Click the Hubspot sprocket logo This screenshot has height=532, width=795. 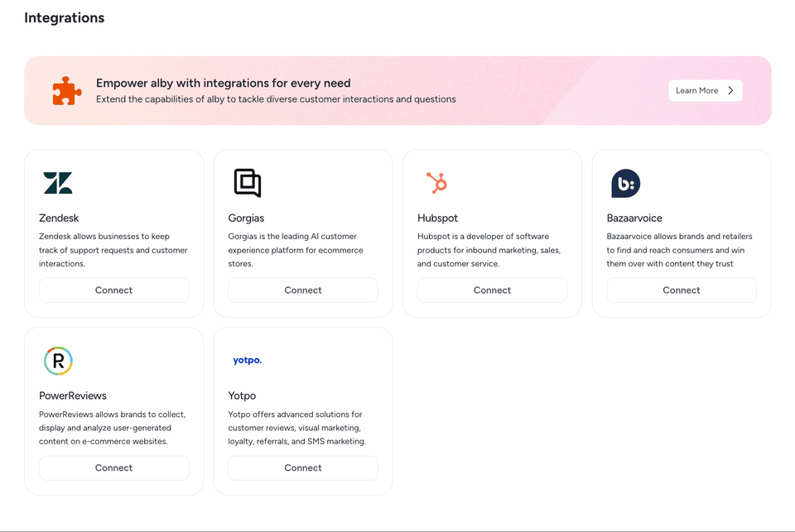point(436,183)
